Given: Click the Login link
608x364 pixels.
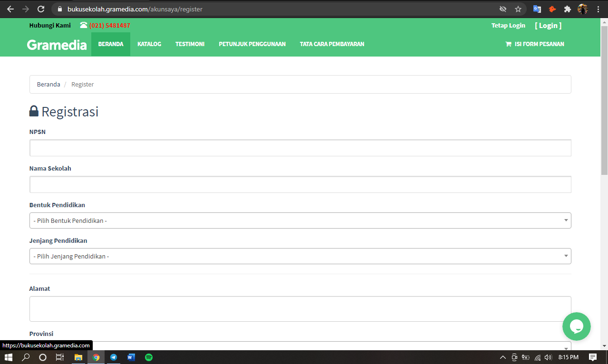Looking at the screenshot, I should pos(548,26).
